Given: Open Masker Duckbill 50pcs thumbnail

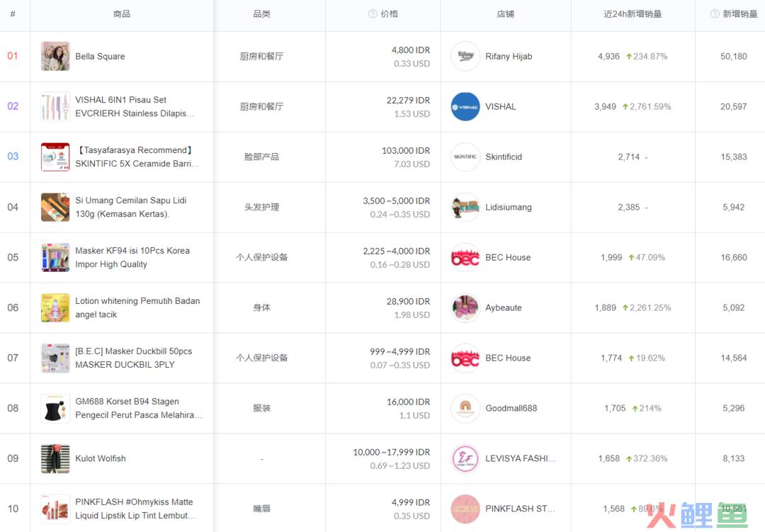Looking at the screenshot, I should click(x=55, y=358).
